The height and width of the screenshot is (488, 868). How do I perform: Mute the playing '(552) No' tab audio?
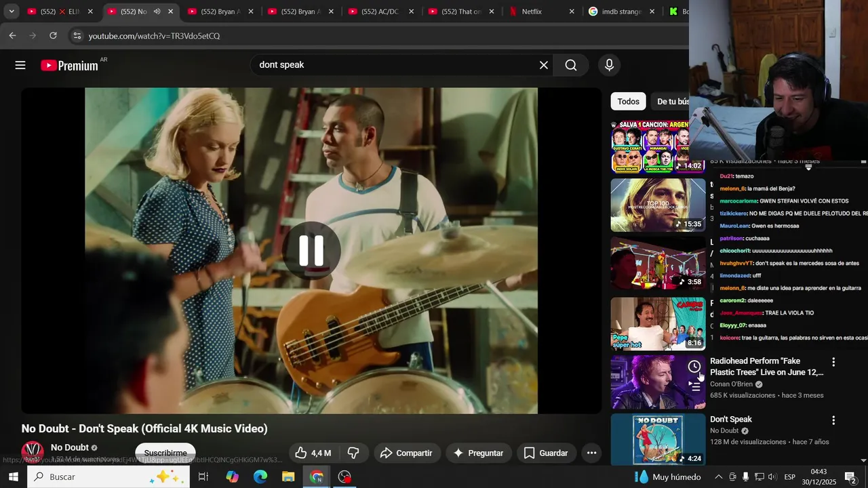157,12
